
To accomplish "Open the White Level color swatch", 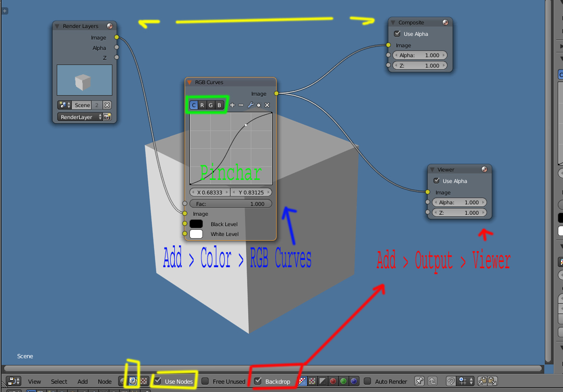I will [196, 234].
